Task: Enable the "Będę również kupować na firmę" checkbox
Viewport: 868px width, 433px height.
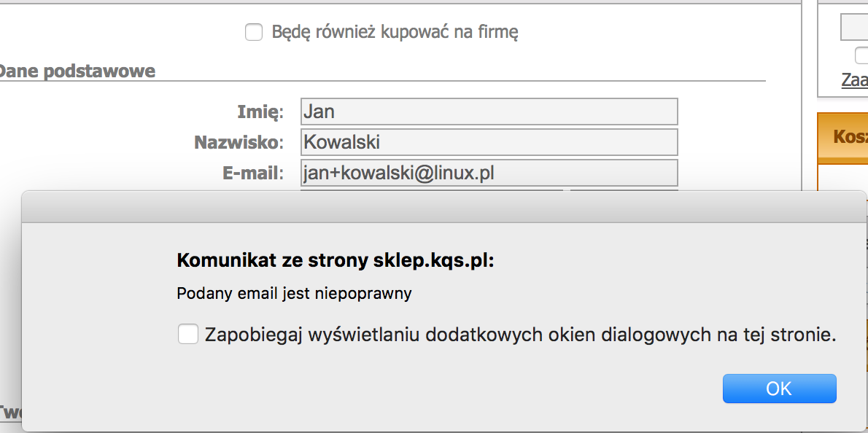Action: (x=254, y=32)
